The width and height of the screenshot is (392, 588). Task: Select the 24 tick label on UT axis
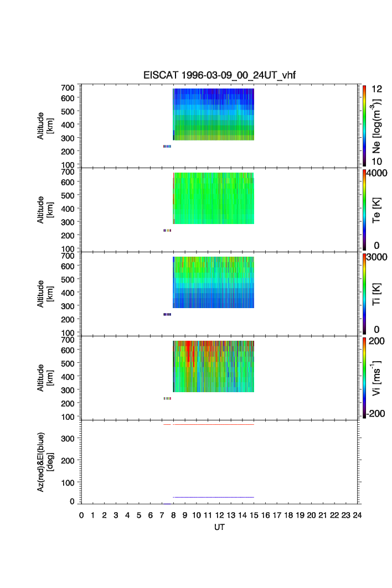pyautogui.click(x=357, y=515)
